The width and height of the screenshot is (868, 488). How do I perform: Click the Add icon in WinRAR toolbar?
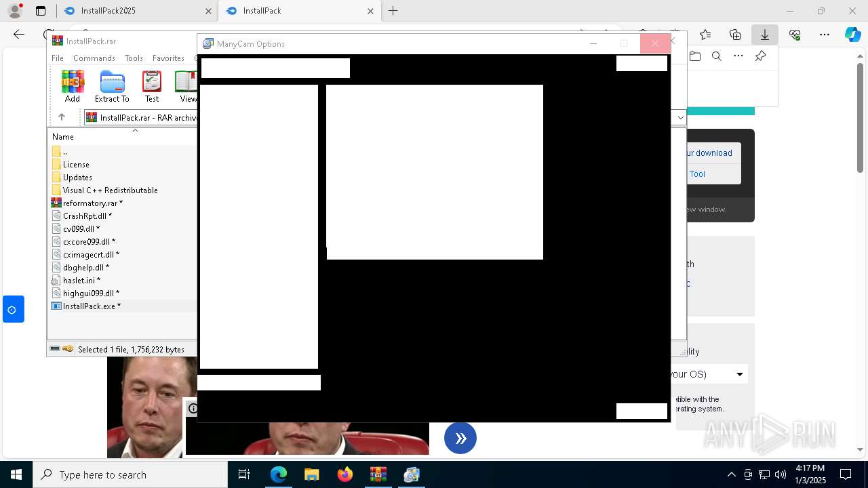pos(73,86)
